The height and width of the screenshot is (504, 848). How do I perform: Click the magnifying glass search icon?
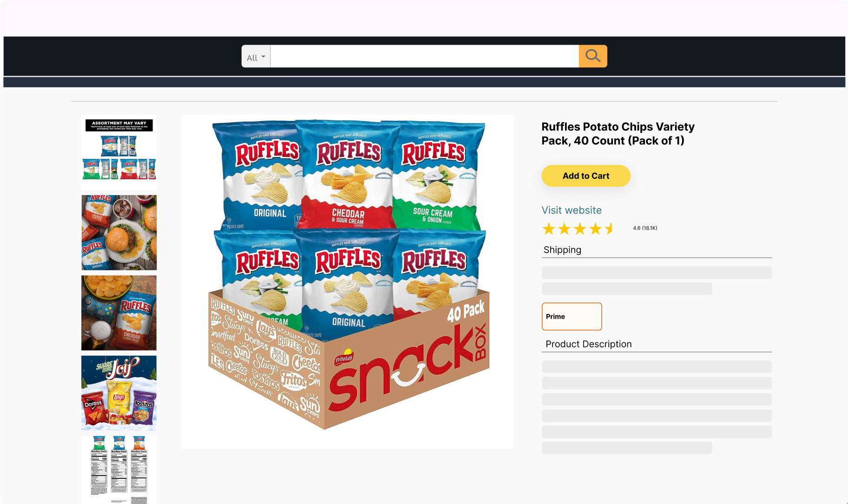click(x=592, y=56)
